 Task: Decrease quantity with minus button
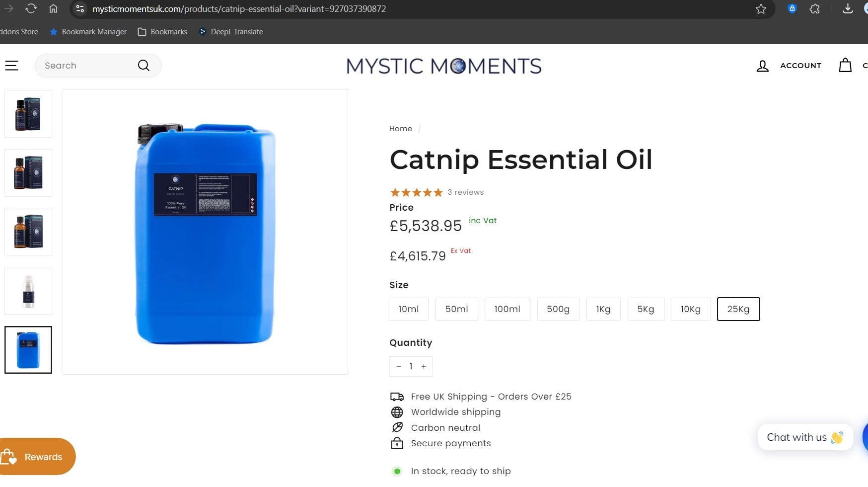point(399,366)
